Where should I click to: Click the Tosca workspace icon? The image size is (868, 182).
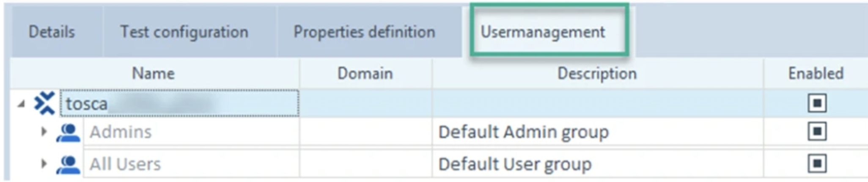pos(45,103)
